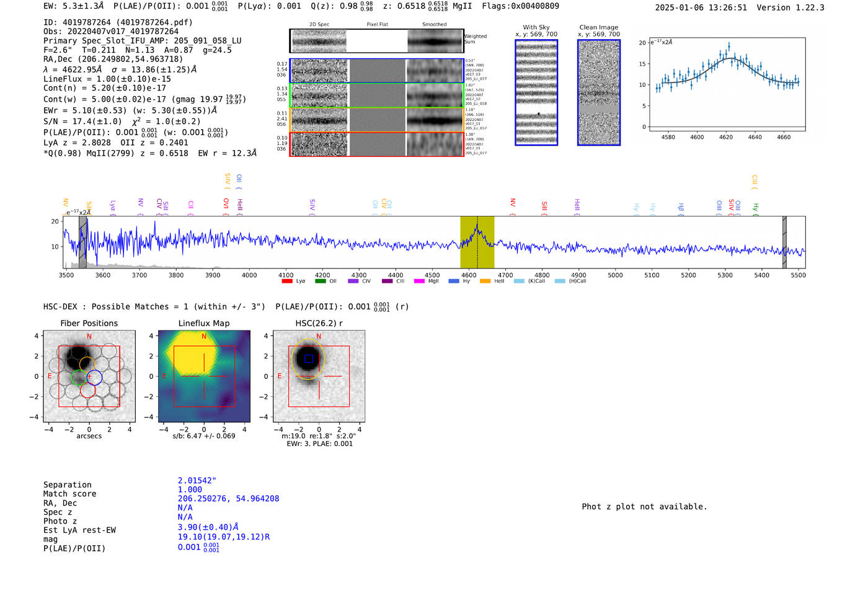Click the green fiber circle in Fiber Positions
The image size is (868, 591).
pyautogui.click(x=80, y=377)
